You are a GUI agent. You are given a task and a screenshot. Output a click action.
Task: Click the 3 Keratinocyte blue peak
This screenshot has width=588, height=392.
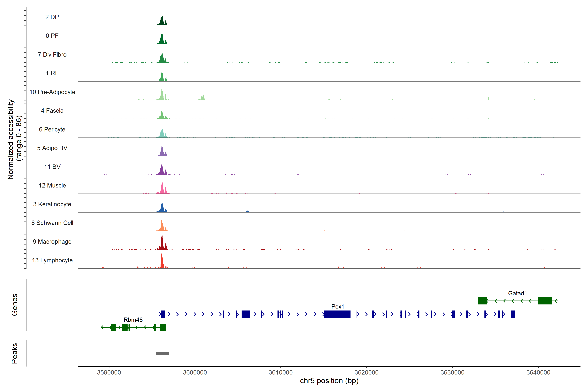click(x=162, y=209)
